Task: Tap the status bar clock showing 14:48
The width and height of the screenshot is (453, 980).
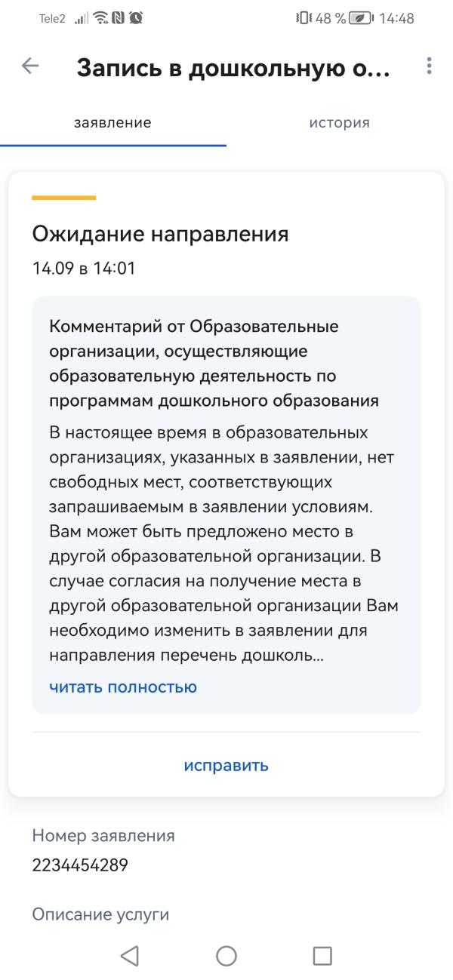Action: click(x=396, y=18)
